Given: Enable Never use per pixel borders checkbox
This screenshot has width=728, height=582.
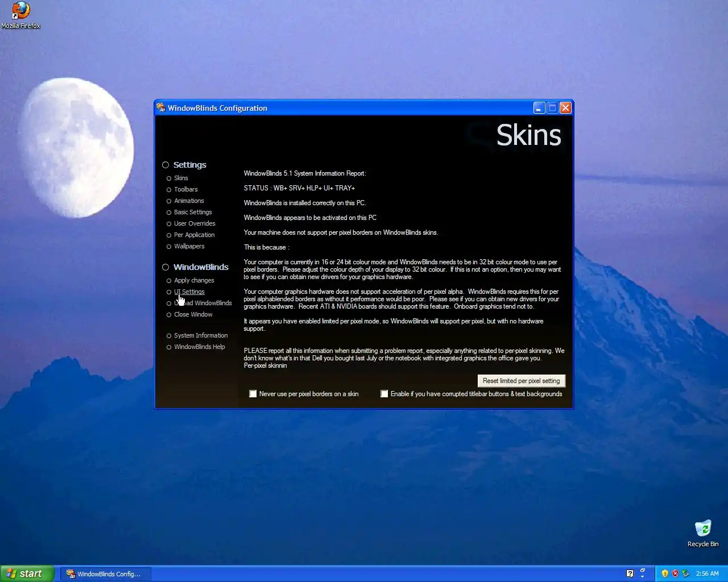Looking at the screenshot, I should [253, 394].
